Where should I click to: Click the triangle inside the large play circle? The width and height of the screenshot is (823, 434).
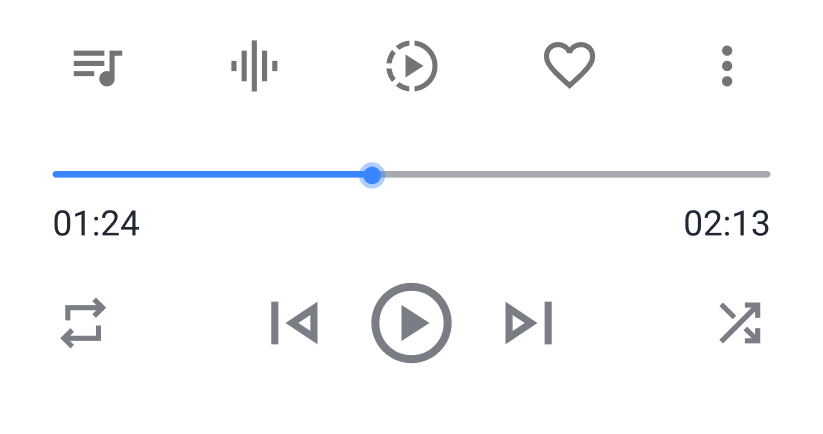pyautogui.click(x=415, y=323)
